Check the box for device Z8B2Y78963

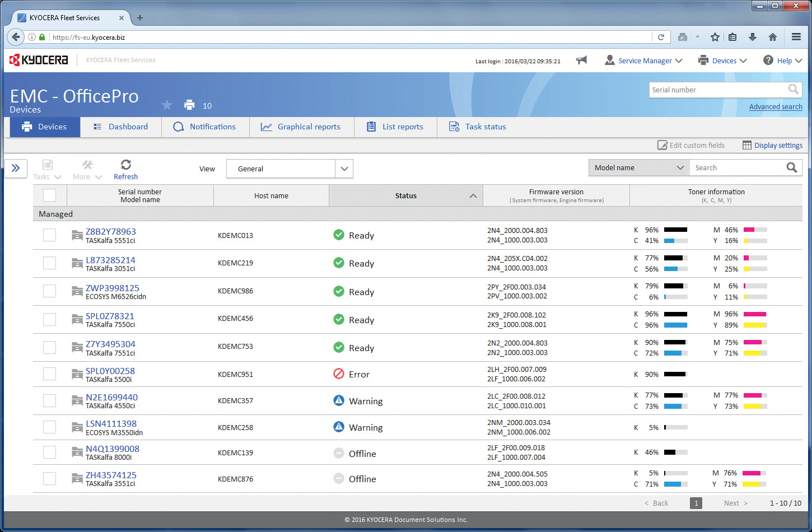[x=50, y=235]
